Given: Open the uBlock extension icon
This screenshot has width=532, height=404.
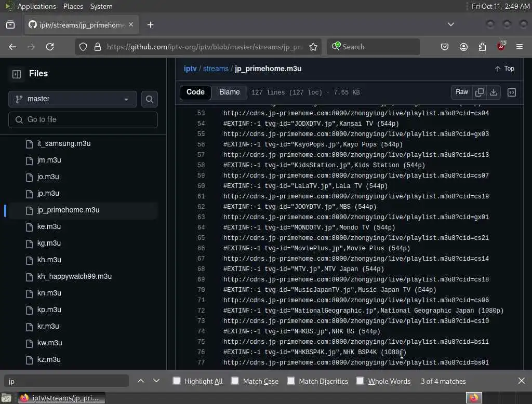Looking at the screenshot, I should [501, 46].
